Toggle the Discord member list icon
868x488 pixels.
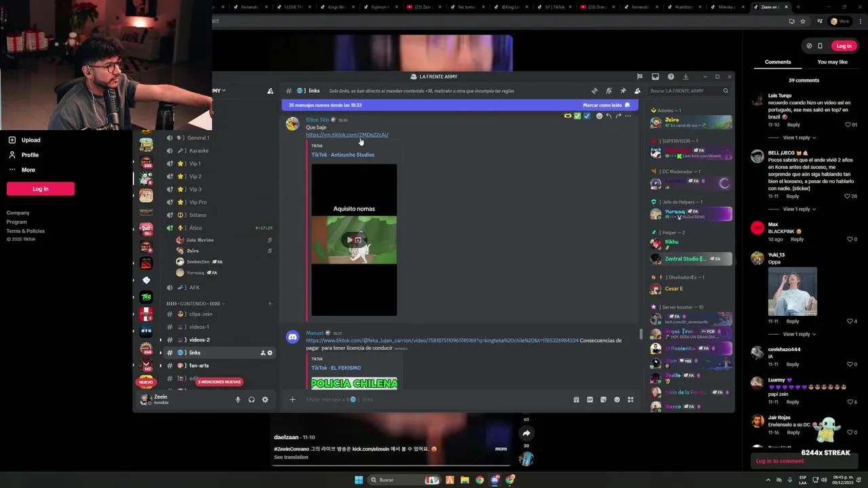coord(637,91)
